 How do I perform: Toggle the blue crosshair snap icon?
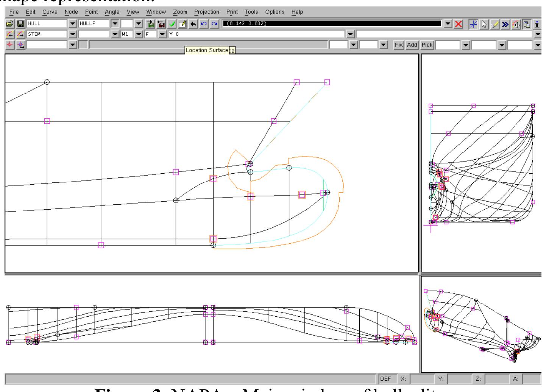[473, 24]
